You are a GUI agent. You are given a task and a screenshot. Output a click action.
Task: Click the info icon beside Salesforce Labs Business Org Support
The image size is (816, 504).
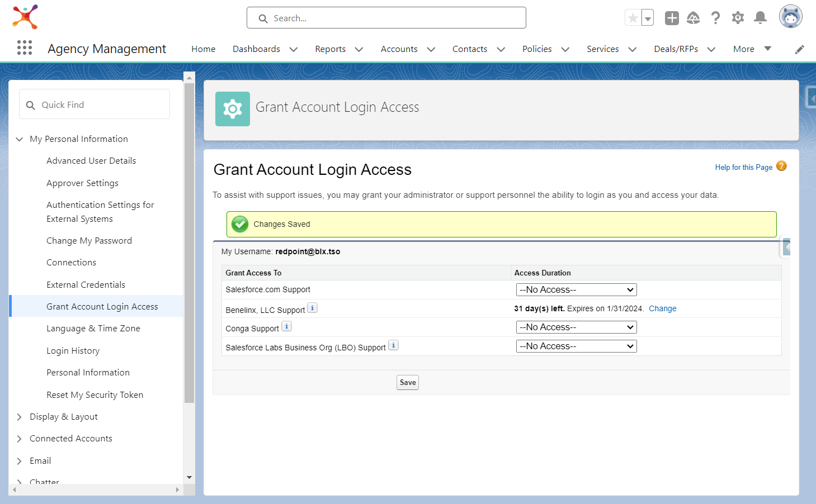tap(393, 345)
